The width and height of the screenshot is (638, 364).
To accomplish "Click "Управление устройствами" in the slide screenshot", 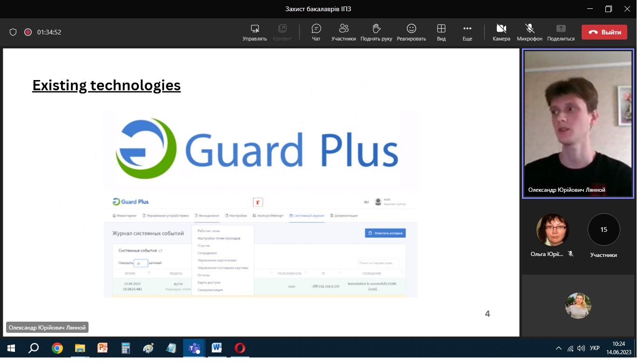I will 165,216.
